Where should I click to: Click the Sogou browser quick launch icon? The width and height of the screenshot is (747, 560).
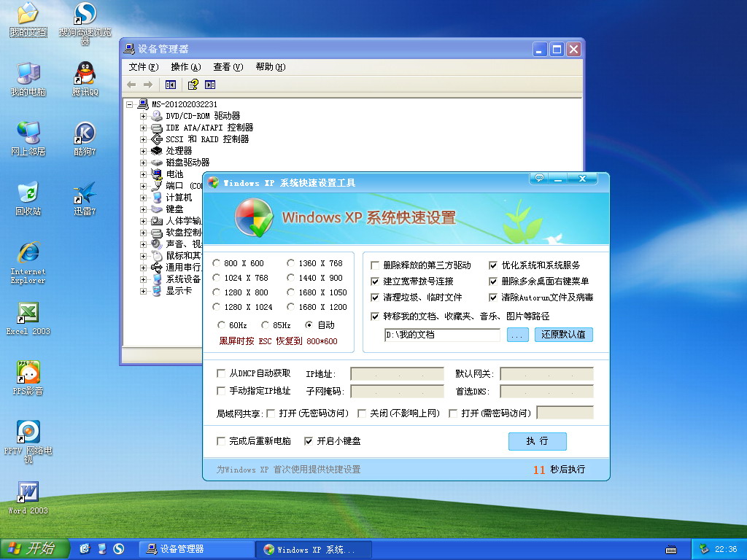tap(119, 548)
